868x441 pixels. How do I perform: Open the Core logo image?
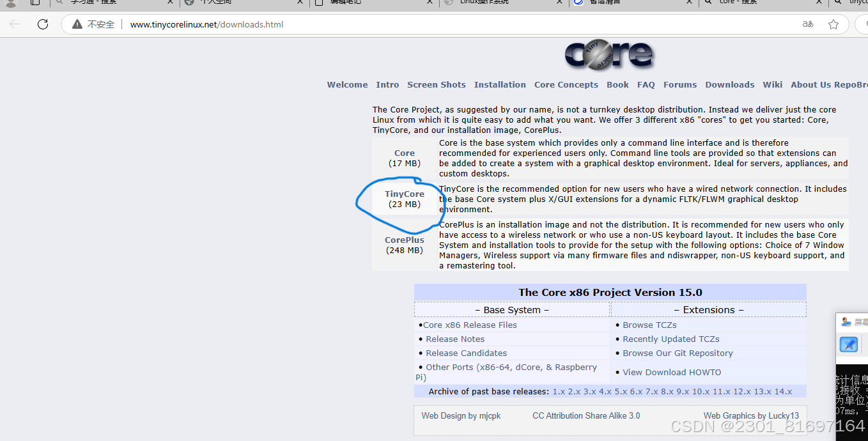(x=609, y=55)
